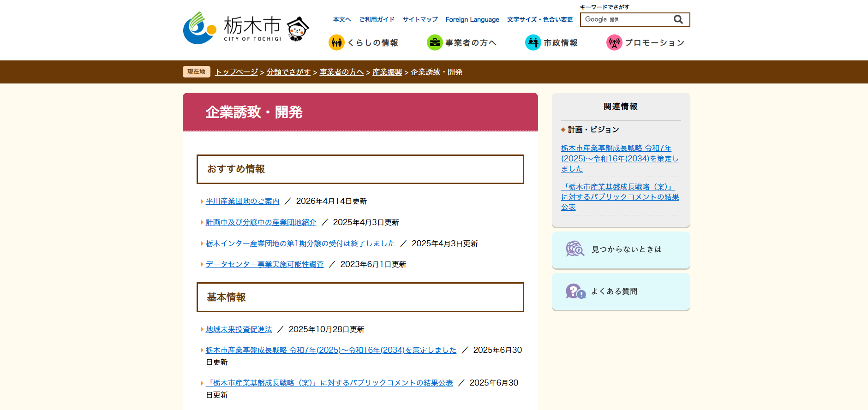Click the Tochigi City logo

click(232, 28)
